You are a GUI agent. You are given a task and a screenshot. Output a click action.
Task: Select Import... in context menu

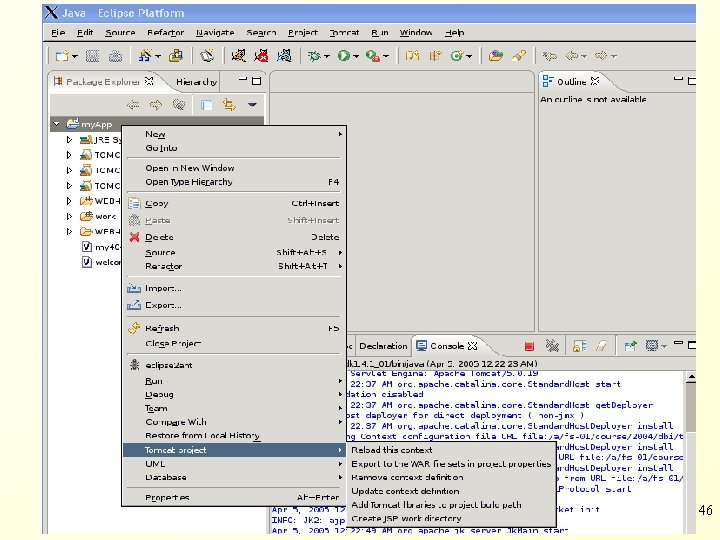coord(234,288)
